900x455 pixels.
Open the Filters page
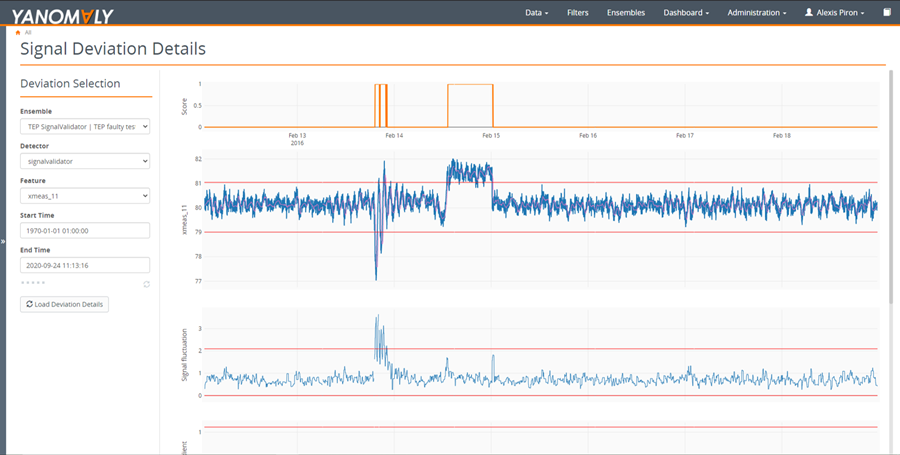pos(577,13)
